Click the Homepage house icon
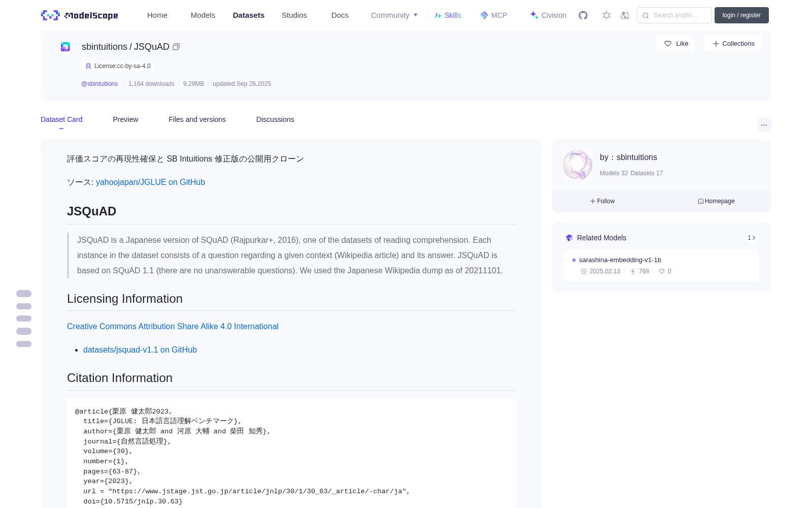Image resolution: width=812 pixels, height=508 pixels. pos(701,201)
